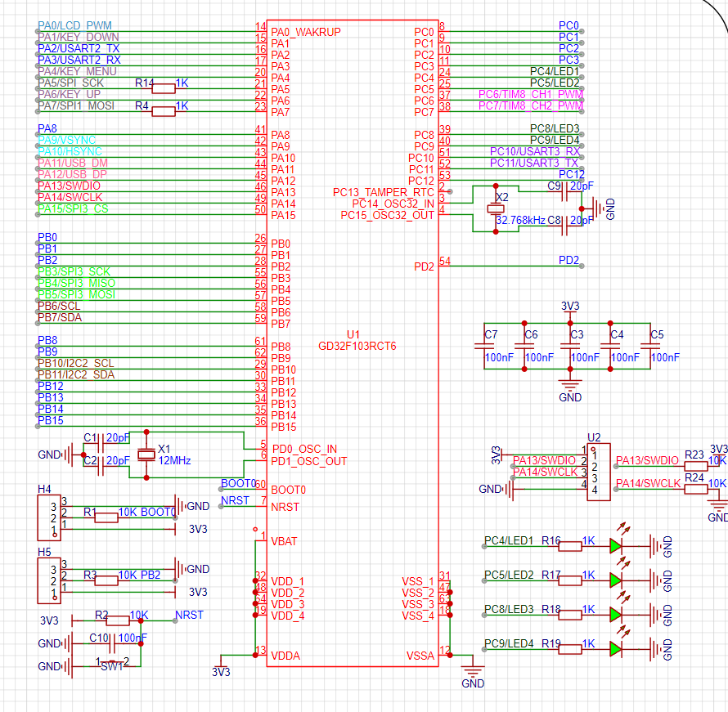Select resistor R1 symbol

tap(106, 517)
